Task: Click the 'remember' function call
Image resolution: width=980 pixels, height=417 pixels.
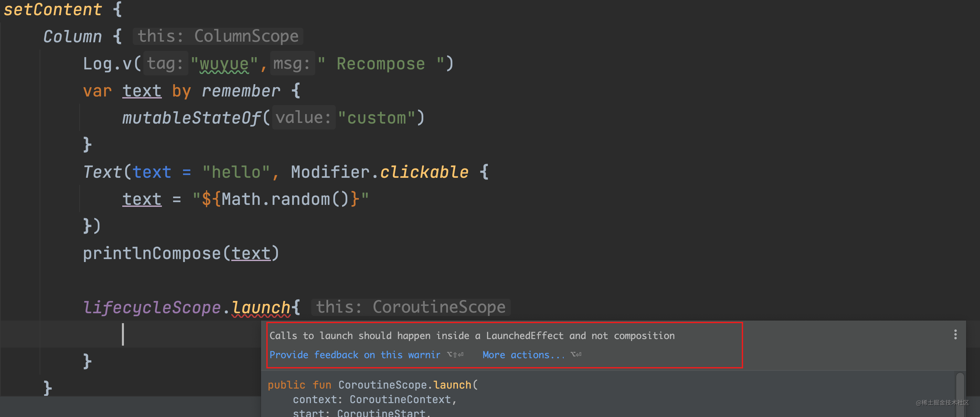Action: (x=241, y=91)
